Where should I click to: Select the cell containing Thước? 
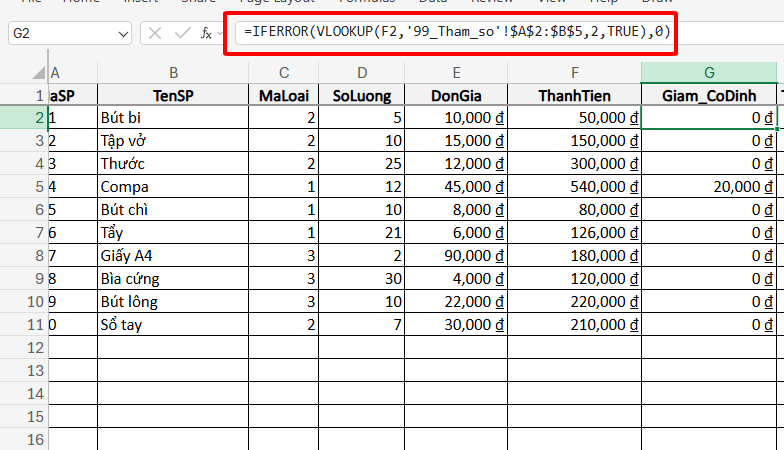173,164
